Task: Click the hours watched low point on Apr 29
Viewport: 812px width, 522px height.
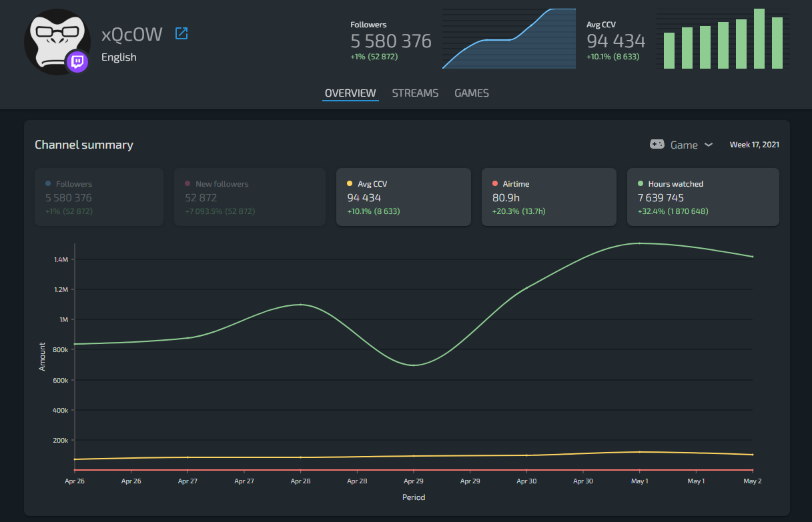Action: click(414, 365)
